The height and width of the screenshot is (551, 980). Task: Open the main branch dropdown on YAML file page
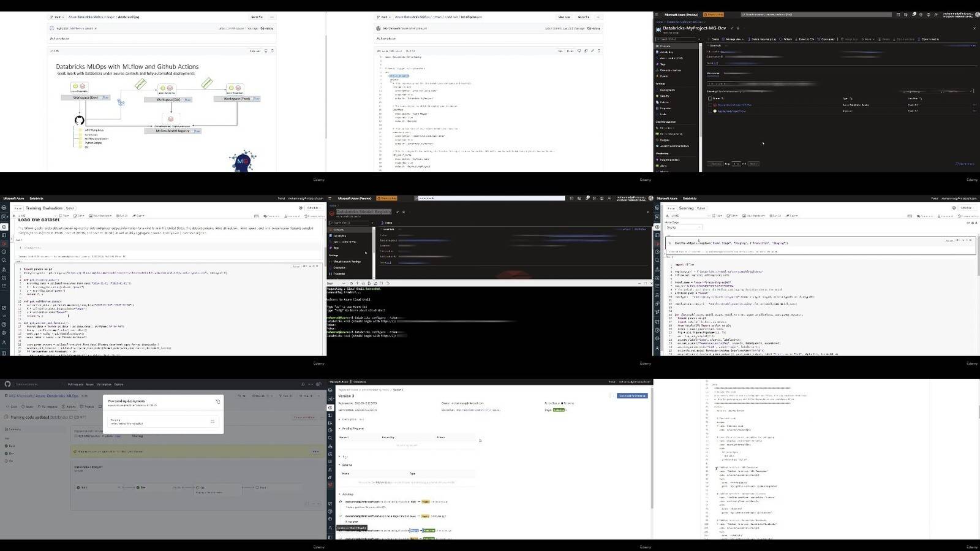pyautogui.click(x=383, y=17)
